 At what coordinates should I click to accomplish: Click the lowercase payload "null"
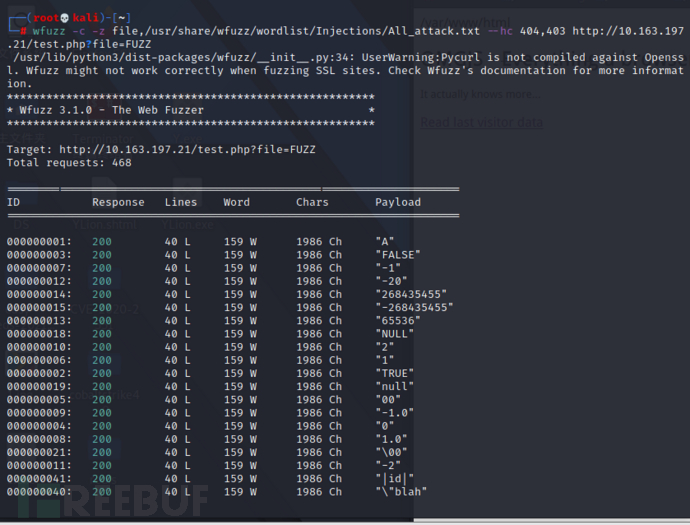click(x=394, y=386)
